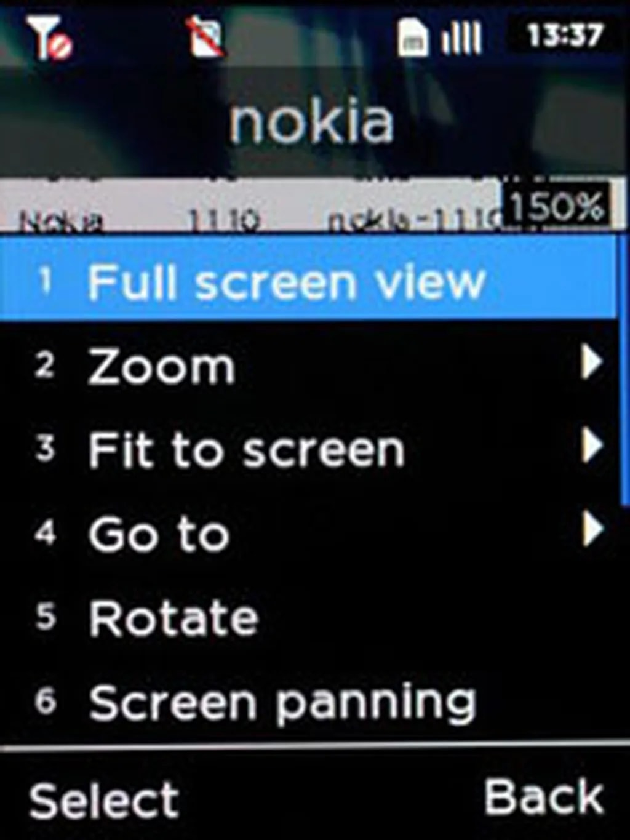The width and height of the screenshot is (630, 840).
Task: Select Fit to screen menu item
Action: tap(308, 449)
